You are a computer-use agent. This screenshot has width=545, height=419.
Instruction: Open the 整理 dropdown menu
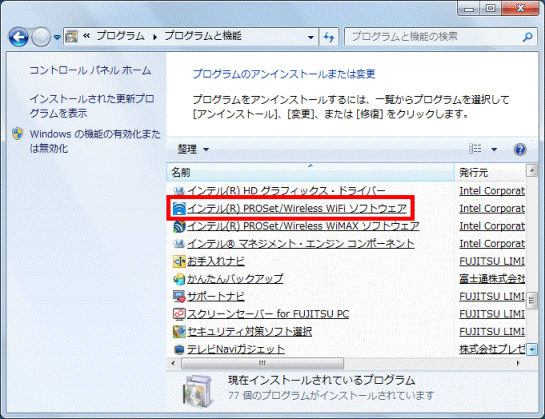(193, 150)
